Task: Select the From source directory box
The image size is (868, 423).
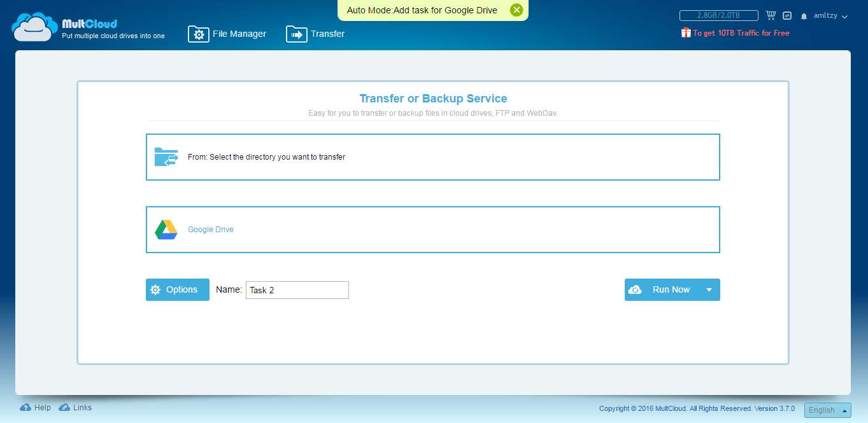Action: coord(433,157)
